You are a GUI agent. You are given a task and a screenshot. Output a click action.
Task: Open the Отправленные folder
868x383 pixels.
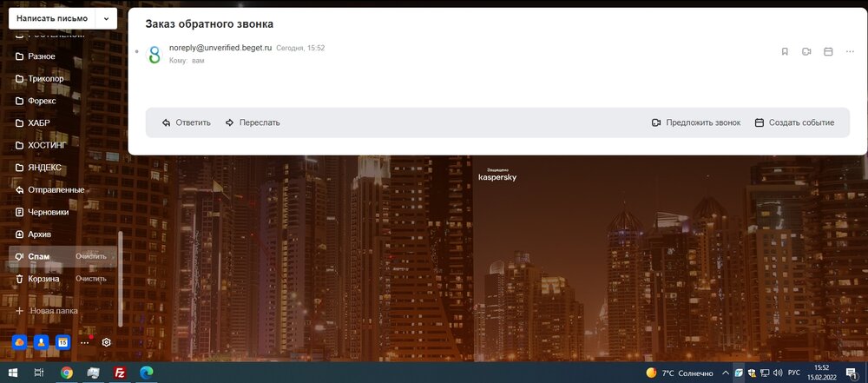pyautogui.click(x=56, y=189)
